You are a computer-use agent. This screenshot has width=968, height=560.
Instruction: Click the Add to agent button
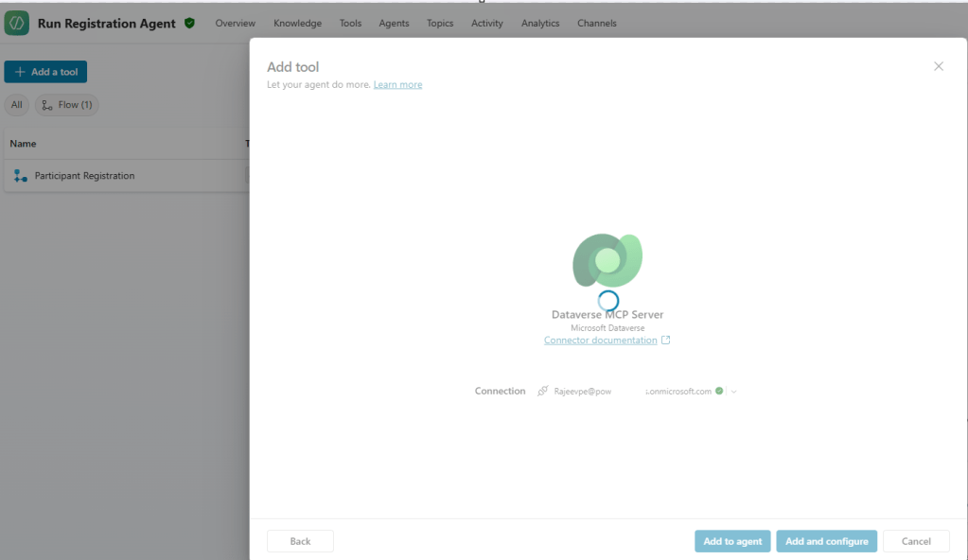732,541
